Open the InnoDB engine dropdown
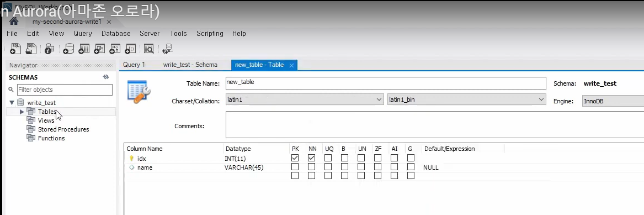This screenshot has height=215, width=644. pyautogui.click(x=613, y=101)
